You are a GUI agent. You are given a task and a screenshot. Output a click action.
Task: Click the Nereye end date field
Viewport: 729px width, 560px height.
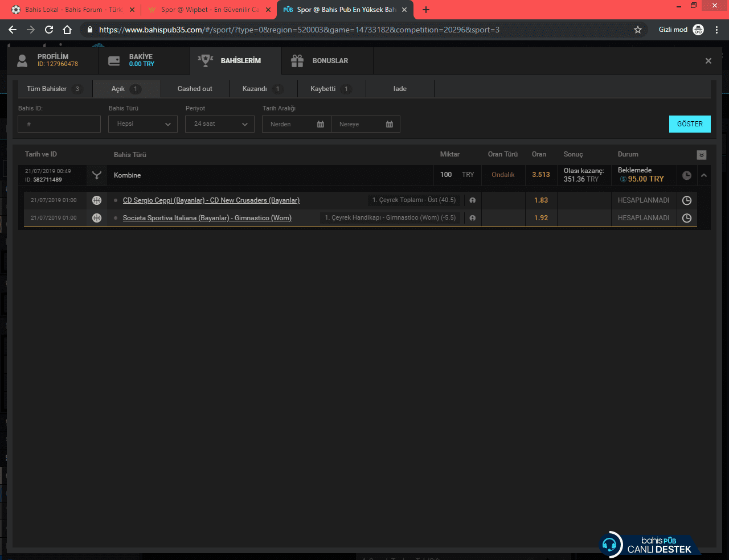click(x=366, y=124)
